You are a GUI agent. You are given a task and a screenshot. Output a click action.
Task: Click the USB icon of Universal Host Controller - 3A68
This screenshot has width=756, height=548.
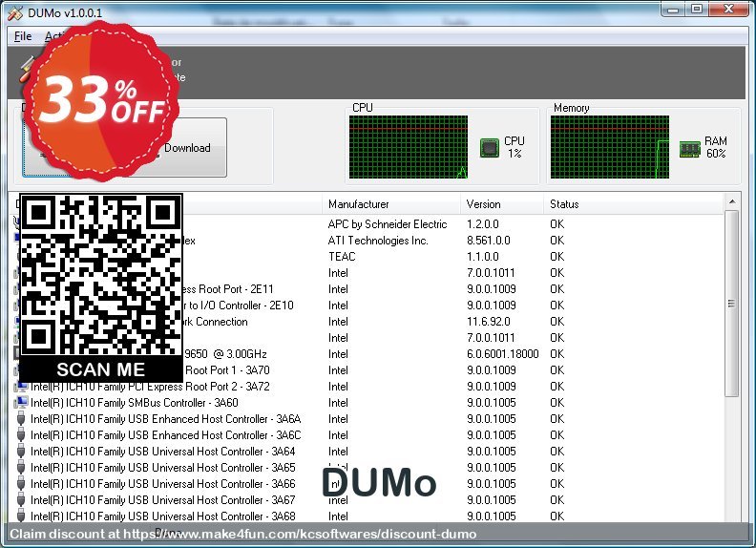(21, 516)
